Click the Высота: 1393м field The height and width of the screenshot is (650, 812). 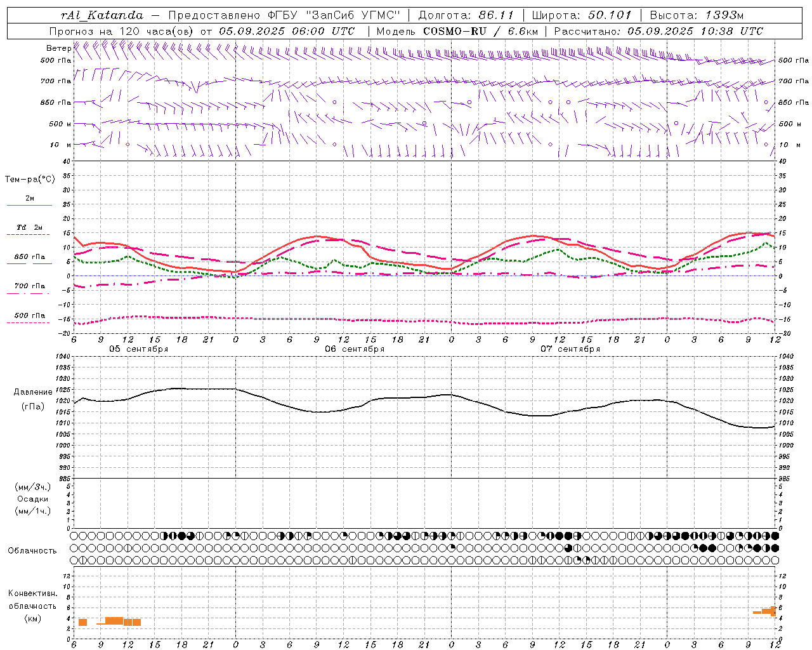pos(697,15)
